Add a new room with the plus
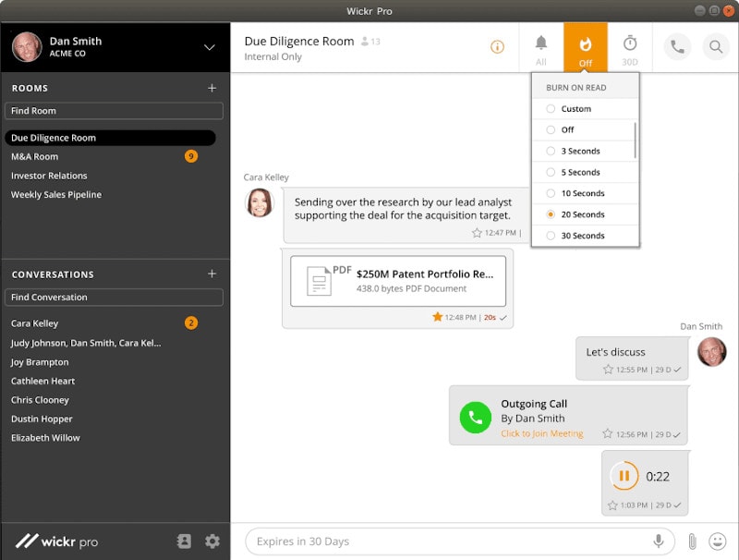The image size is (739, 560). pyautogui.click(x=212, y=88)
